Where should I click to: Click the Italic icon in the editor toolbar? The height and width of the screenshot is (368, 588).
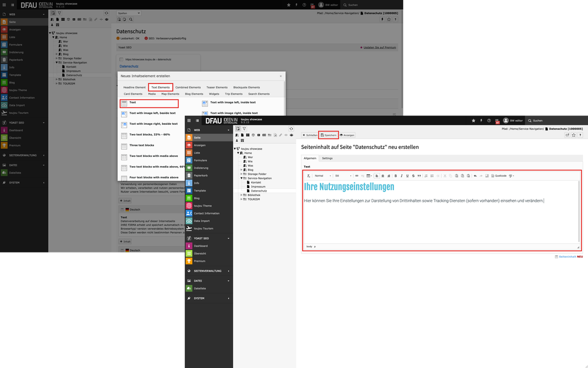pos(401,176)
